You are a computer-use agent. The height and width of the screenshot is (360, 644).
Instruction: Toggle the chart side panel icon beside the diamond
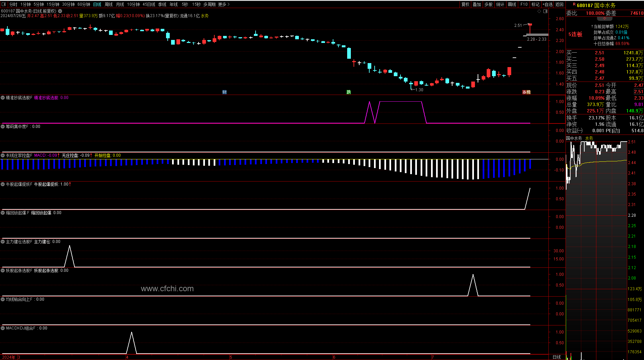[x=545, y=11]
